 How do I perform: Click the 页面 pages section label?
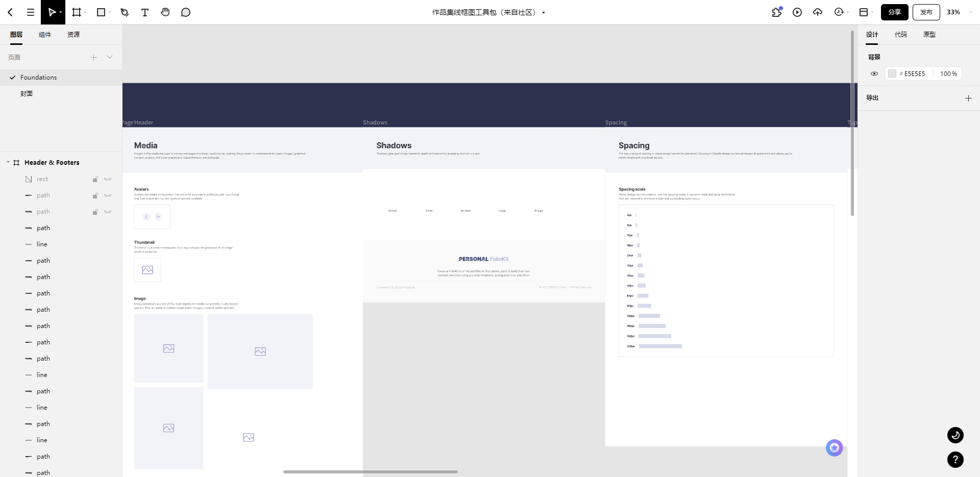coord(14,58)
